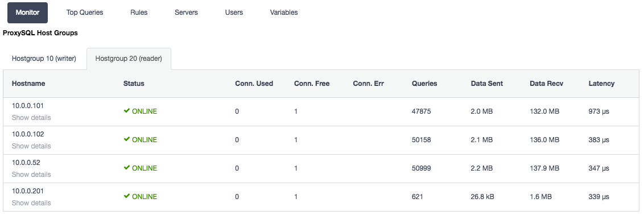This screenshot has height=215, width=644.
Task: Go to the Rules page
Action: [139, 13]
